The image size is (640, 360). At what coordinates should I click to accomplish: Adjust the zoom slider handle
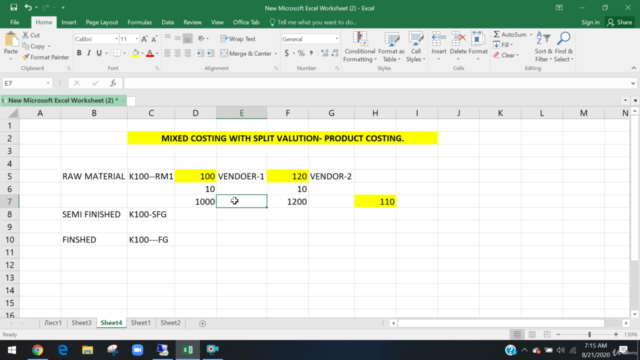tap(589, 334)
